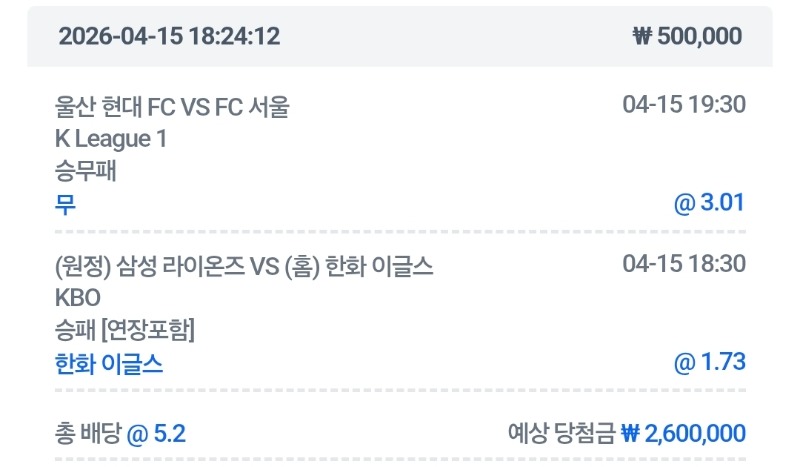Click the 총 배당 label
800x467 pixels.
(x=87, y=433)
